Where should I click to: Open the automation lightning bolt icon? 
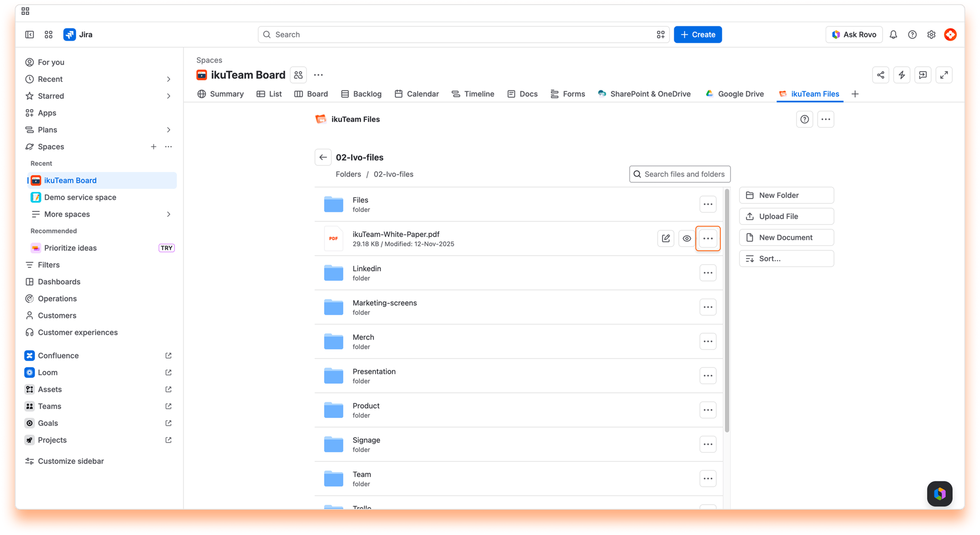(x=901, y=75)
